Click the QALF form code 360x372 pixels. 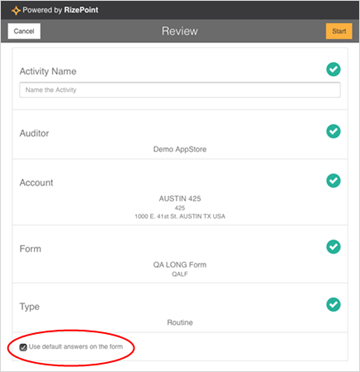180,274
